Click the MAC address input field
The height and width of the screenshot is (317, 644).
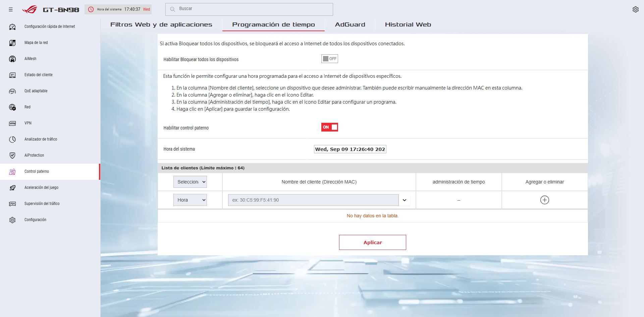tap(313, 200)
